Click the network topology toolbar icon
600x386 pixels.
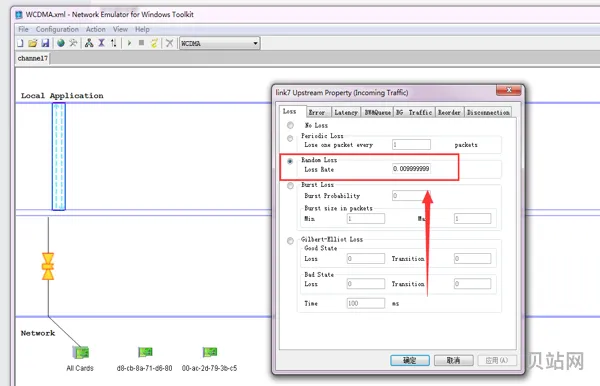[x=89, y=43]
